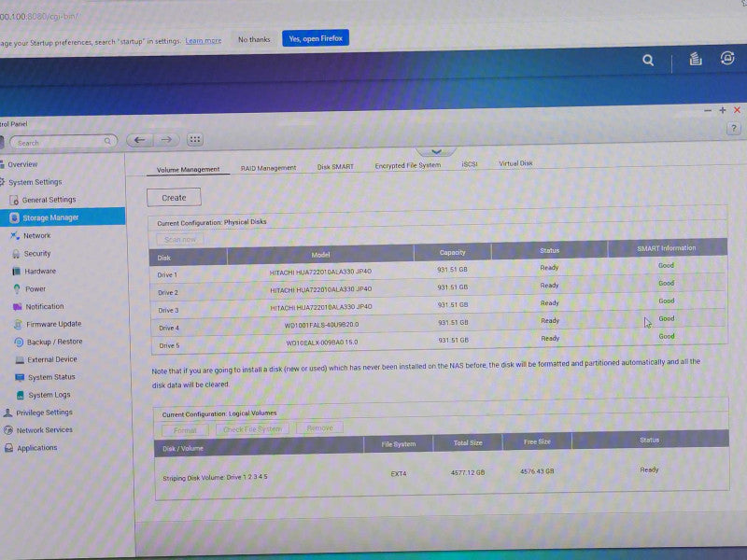Open the iSCSI tab
Image resolution: width=747 pixels, height=560 pixels.
tap(470, 164)
